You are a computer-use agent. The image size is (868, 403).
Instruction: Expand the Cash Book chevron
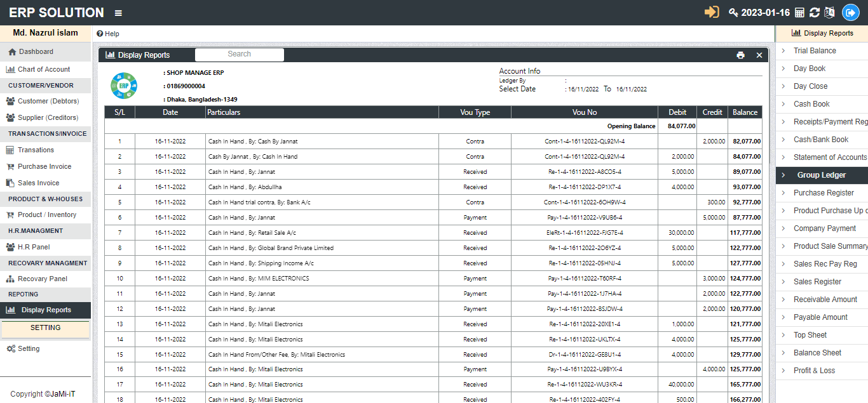pos(783,104)
